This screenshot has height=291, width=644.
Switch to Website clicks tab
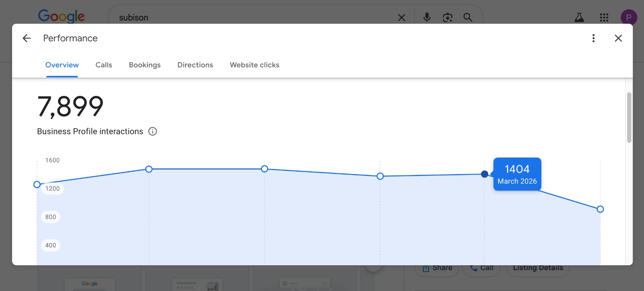point(254,65)
